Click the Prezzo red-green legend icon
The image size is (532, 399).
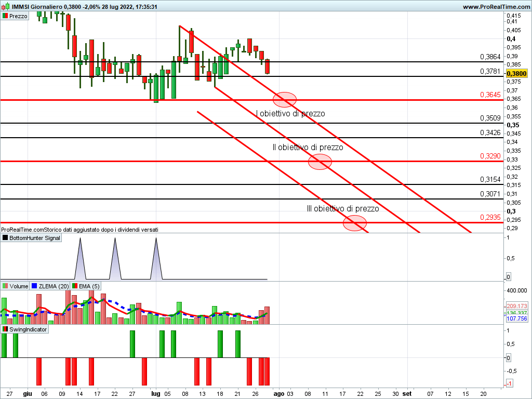click(x=5, y=16)
